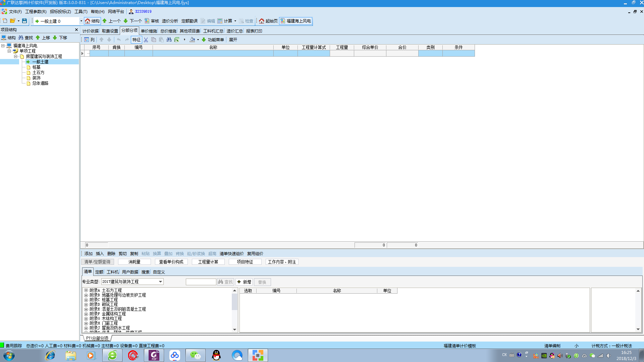The image size is (644, 362).
Task: Click the scissors cut icon
Action: click(146, 40)
